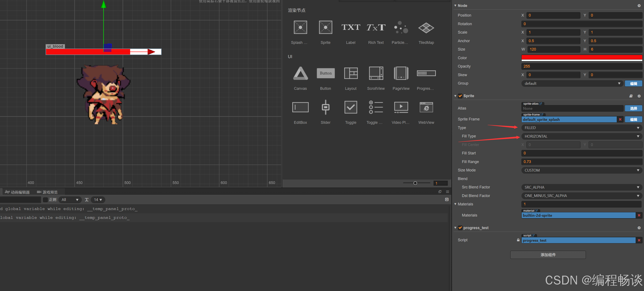Enable the 正则 regex checkbox in console
Screen dimensions: 644x291
tap(45, 200)
